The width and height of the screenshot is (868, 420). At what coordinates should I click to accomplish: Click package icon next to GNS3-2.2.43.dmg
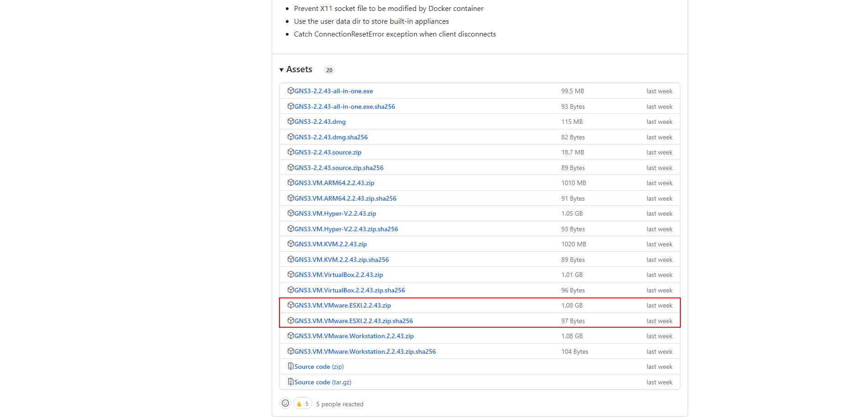point(290,122)
